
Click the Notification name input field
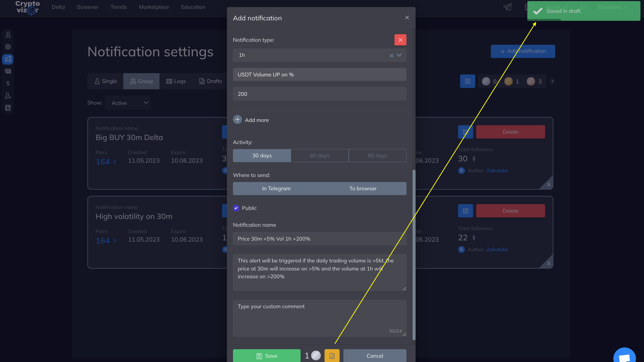tap(319, 239)
